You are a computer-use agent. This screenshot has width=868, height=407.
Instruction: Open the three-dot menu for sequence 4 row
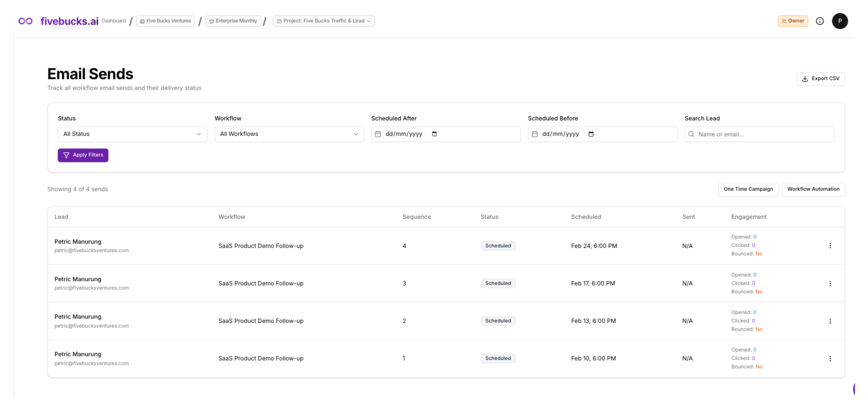point(830,246)
